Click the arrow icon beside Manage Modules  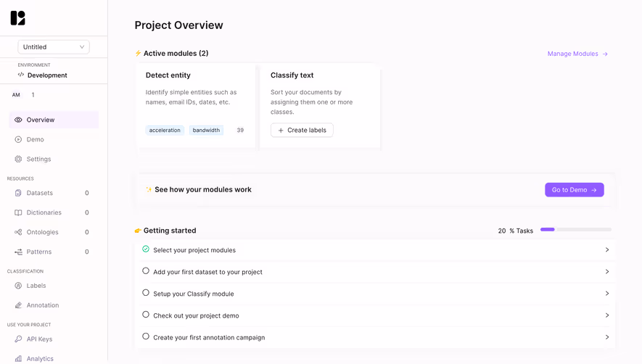[605, 54]
